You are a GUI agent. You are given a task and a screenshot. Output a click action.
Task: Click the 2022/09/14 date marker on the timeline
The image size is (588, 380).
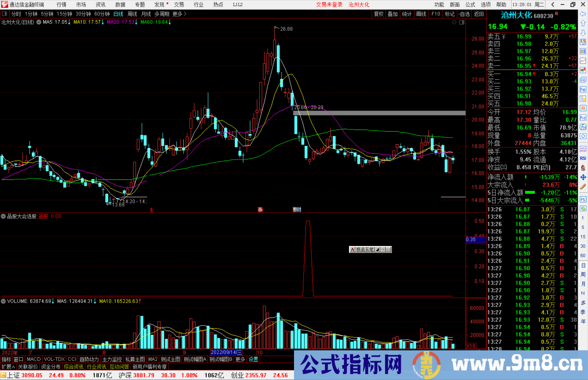point(227,352)
